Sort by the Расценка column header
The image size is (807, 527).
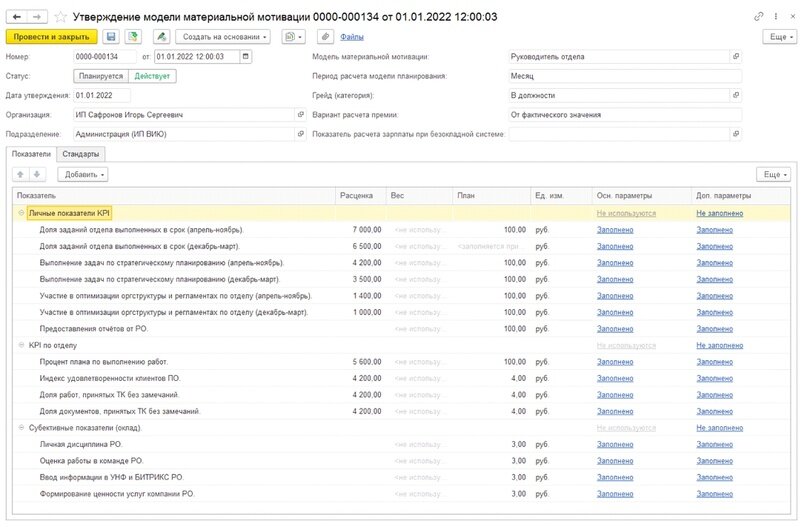click(x=361, y=196)
